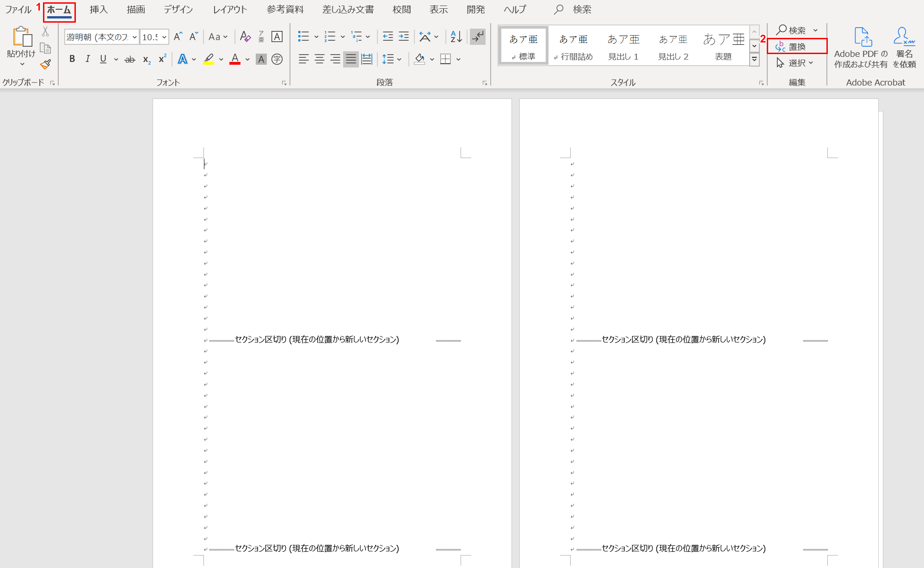Toggle italic formatting

pos(87,59)
